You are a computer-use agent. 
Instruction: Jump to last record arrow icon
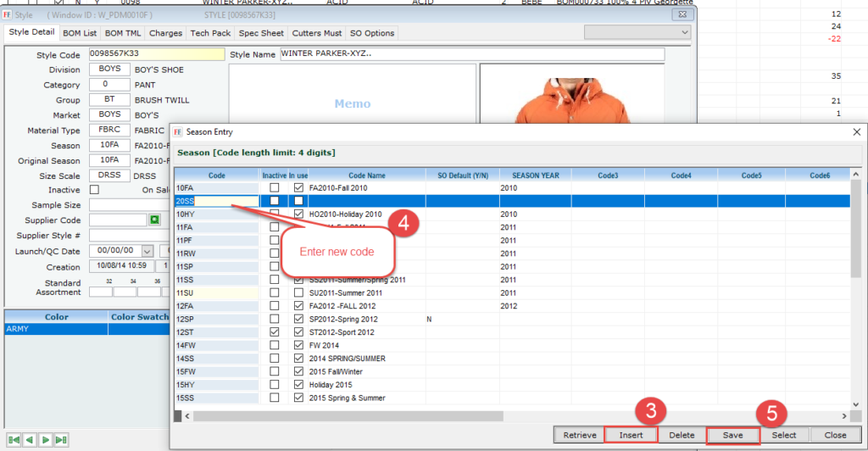tap(60, 440)
